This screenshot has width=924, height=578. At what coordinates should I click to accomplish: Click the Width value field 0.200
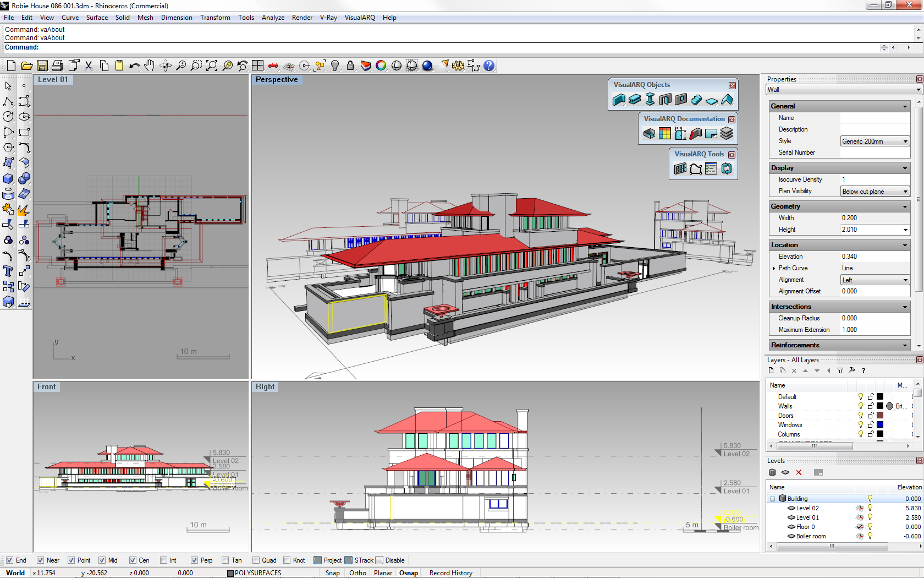[875, 219]
